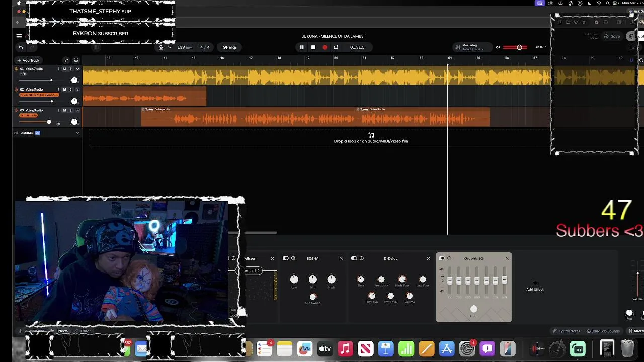This screenshot has width=644, height=362.
Task: Click the Graphic EQ Level knob
Action: tap(474, 309)
